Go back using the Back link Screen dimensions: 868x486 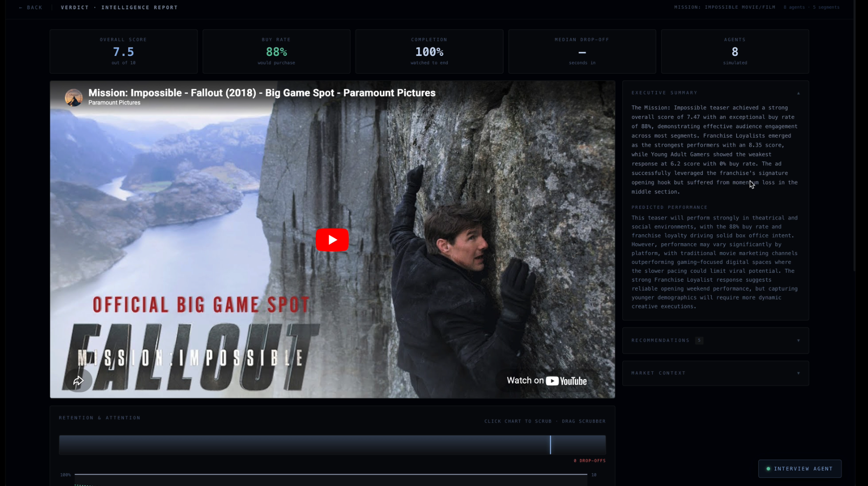pyautogui.click(x=31, y=8)
